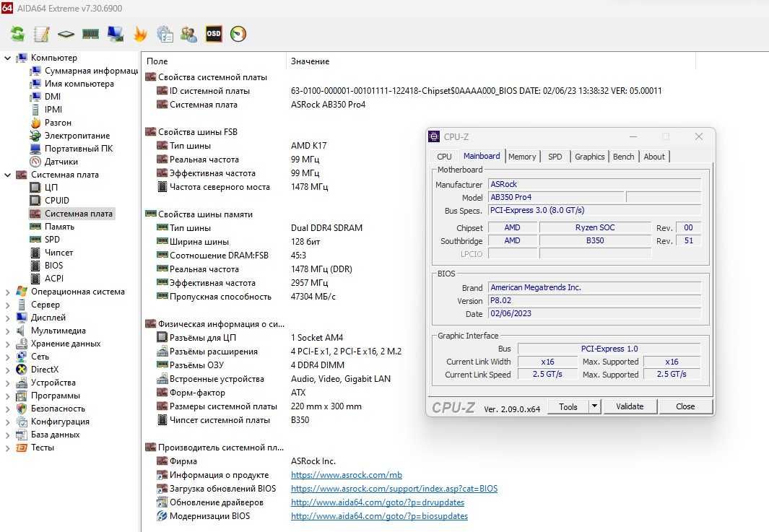Expand the Операционная система node

pos(7,292)
